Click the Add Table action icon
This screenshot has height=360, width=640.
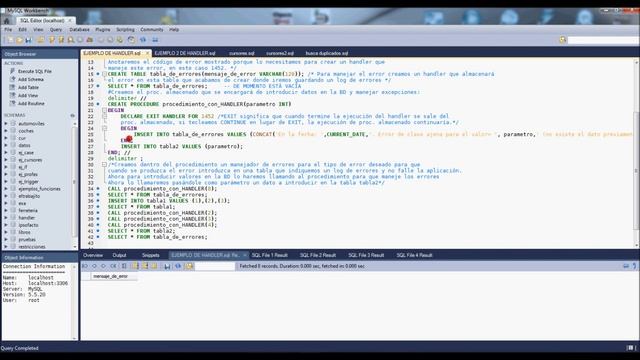point(12,87)
